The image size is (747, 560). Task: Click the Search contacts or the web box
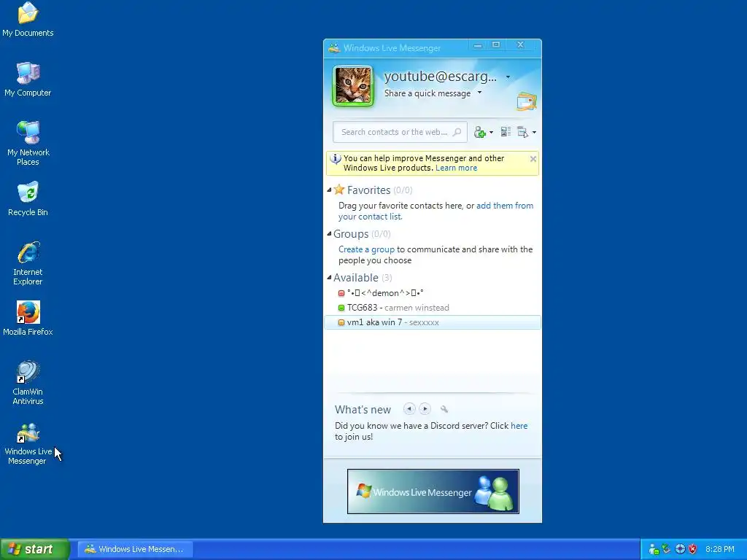(x=400, y=132)
